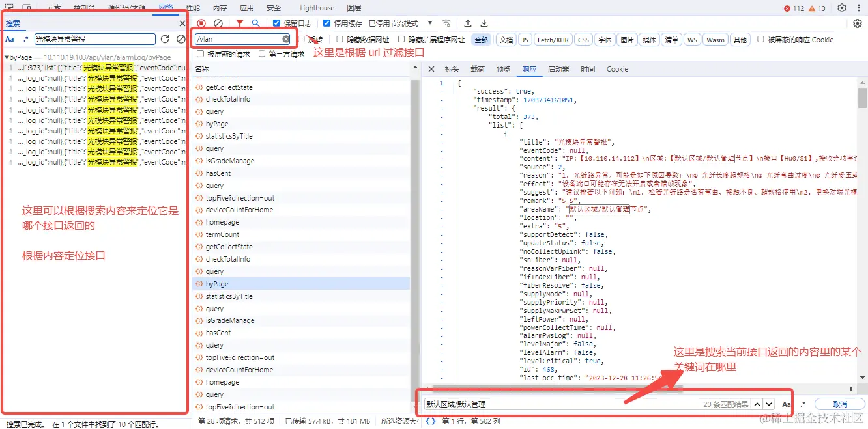
Task: Filter requests by WS type
Action: click(692, 40)
